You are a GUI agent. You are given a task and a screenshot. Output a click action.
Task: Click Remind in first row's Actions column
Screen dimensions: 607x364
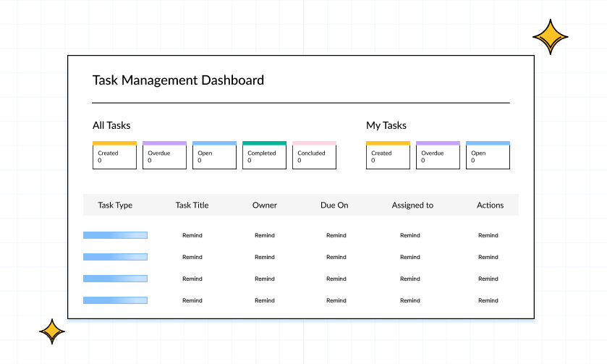tap(488, 235)
